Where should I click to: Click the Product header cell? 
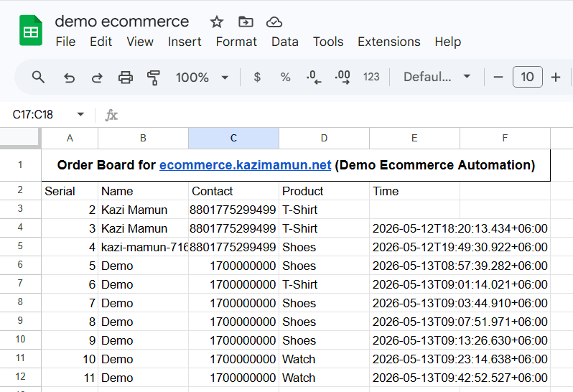324,191
